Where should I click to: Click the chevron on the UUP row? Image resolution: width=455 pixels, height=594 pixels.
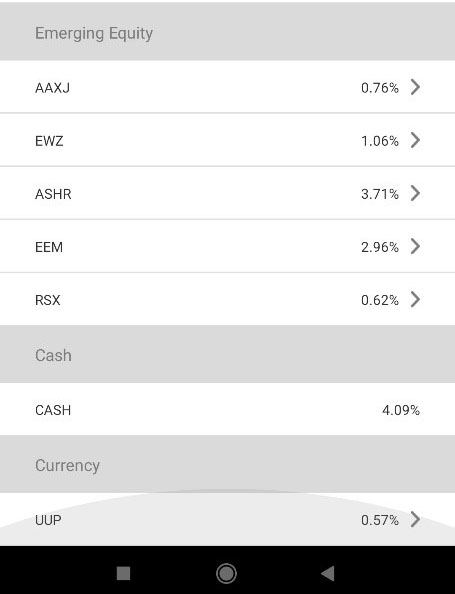click(x=416, y=519)
